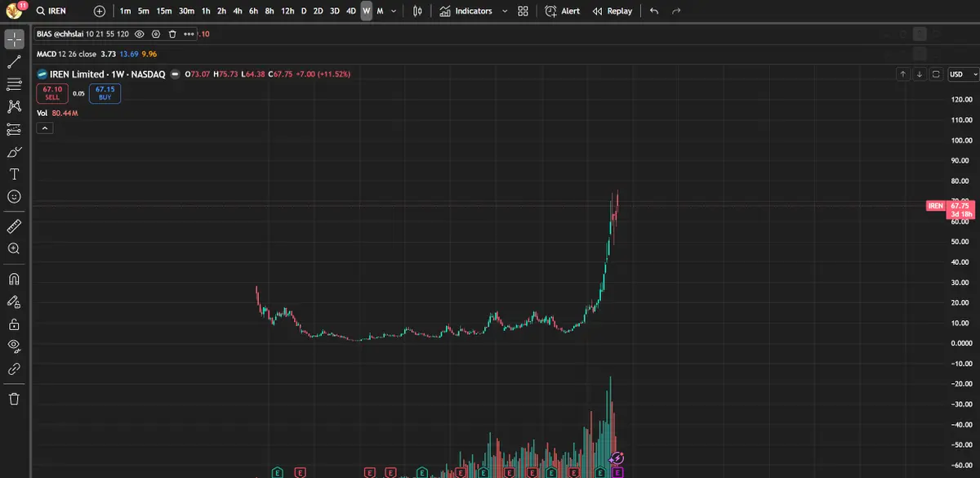Image resolution: width=980 pixels, height=478 pixels.
Task: Toggle hide all drawings eye
Action: coord(14,346)
